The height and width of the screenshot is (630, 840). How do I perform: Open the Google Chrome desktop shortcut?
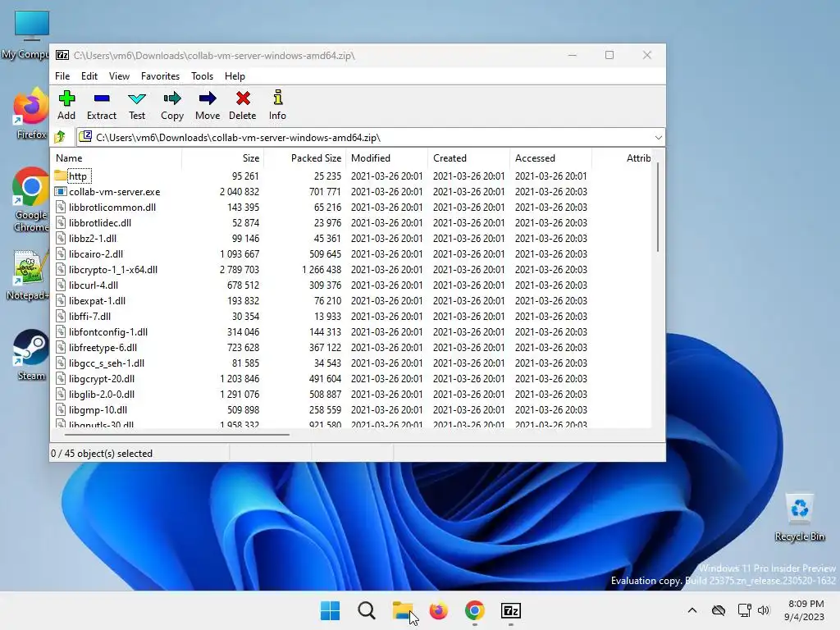coord(31,200)
